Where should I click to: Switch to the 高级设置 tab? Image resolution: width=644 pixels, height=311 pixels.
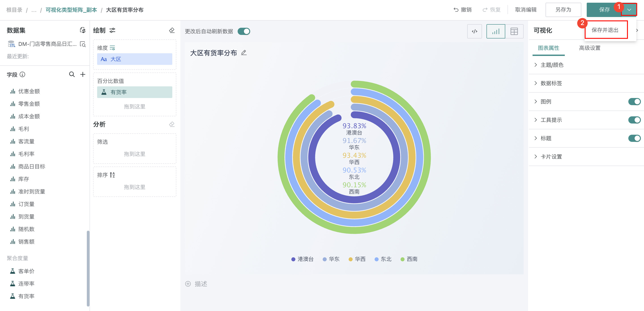point(589,48)
